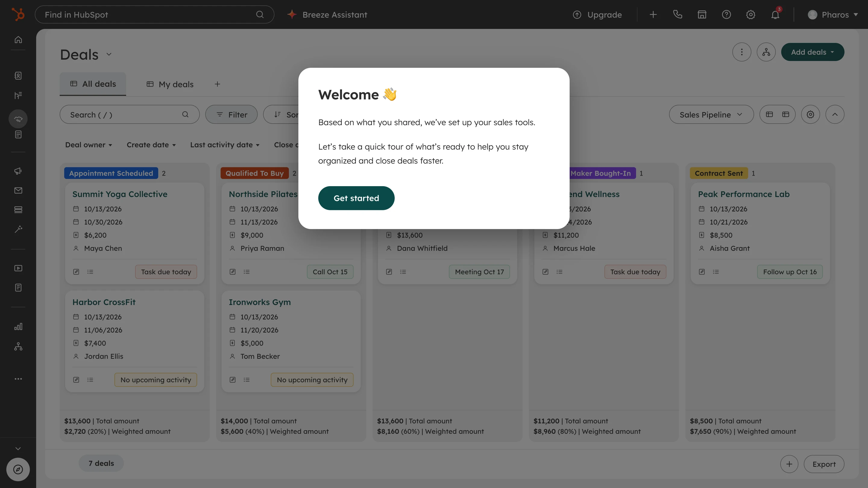Click the phone calling icon in top bar
The height and width of the screenshot is (488, 868).
(x=677, y=14)
